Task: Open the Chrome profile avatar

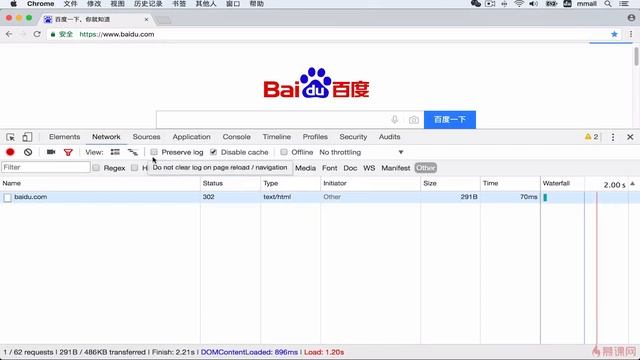Action: click(631, 18)
